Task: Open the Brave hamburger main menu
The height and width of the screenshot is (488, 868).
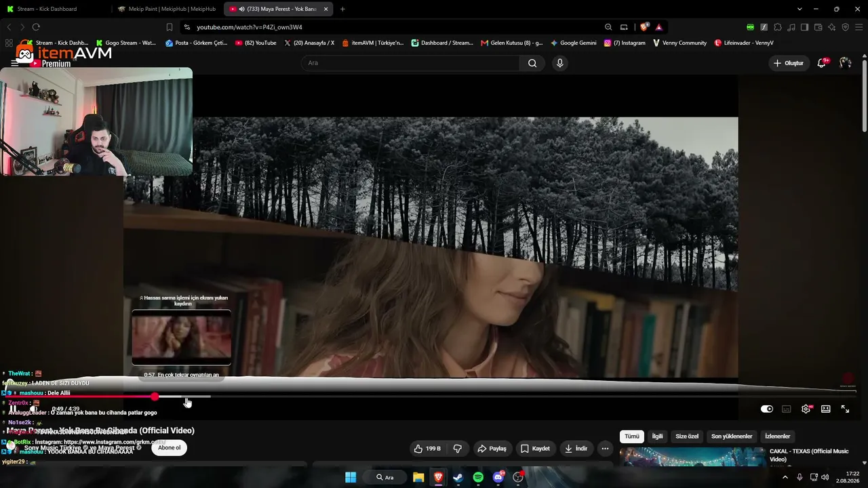Action: (x=859, y=27)
